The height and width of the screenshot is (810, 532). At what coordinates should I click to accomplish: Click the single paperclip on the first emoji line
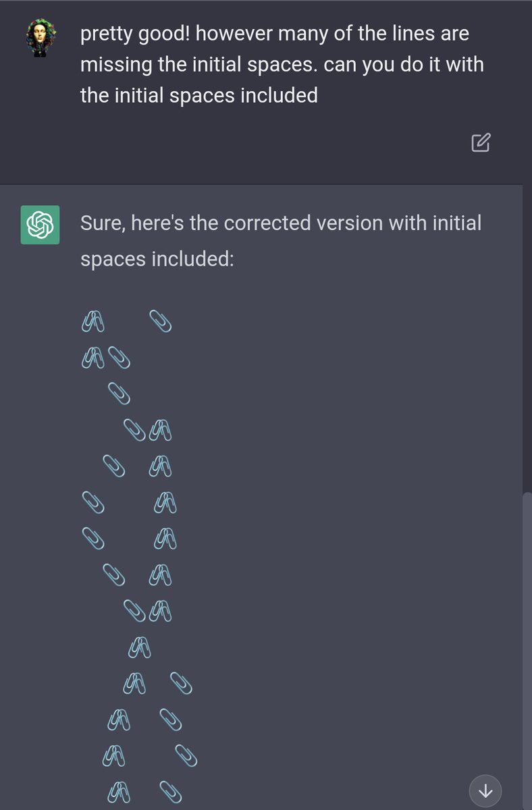[x=160, y=321]
